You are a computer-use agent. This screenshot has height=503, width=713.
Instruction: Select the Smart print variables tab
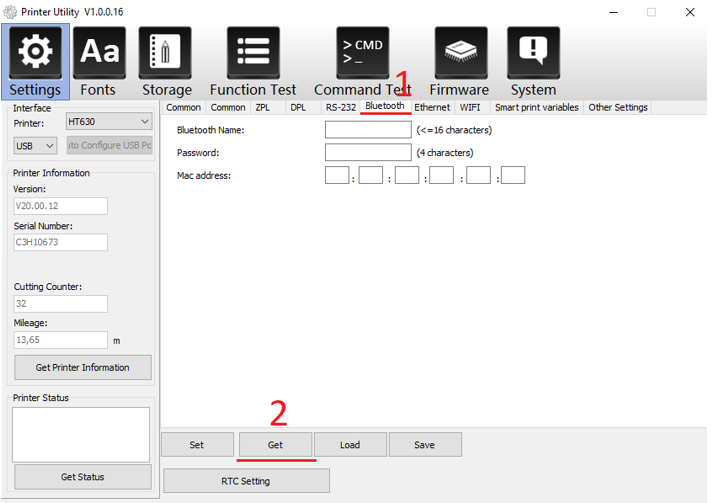pos(536,107)
